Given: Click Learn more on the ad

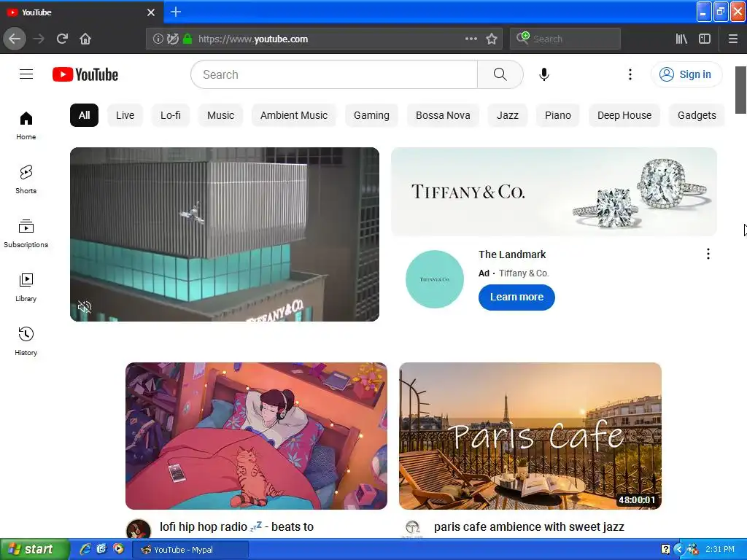Looking at the screenshot, I should tap(516, 297).
